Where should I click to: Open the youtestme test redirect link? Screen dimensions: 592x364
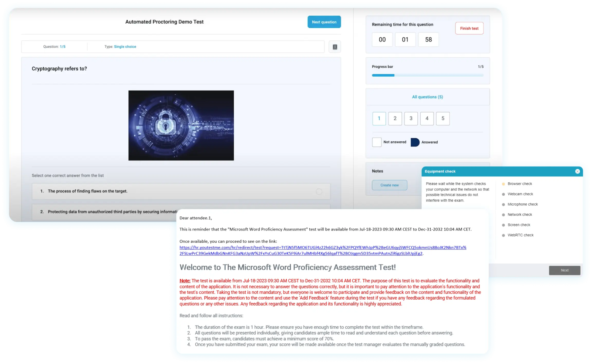click(x=323, y=248)
